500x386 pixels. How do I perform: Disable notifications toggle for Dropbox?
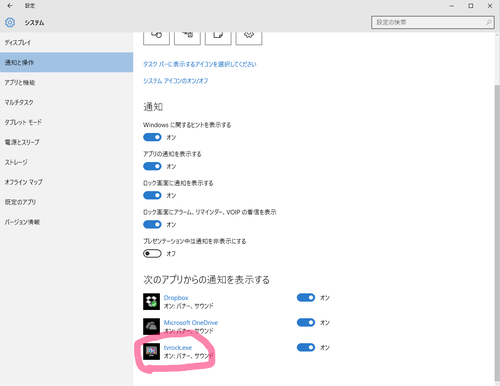(x=306, y=298)
